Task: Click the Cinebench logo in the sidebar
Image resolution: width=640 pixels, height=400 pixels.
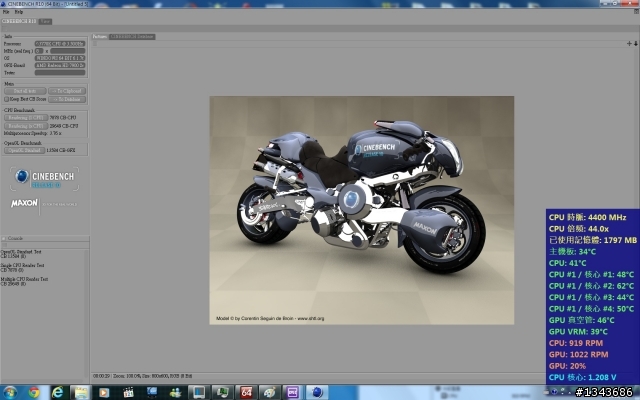Action: tap(44, 178)
